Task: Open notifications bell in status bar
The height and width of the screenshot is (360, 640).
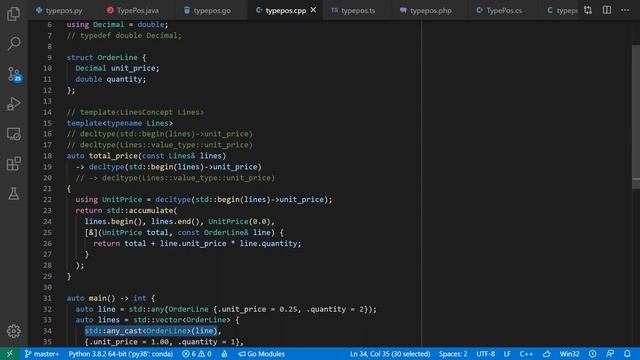Action: (627, 354)
